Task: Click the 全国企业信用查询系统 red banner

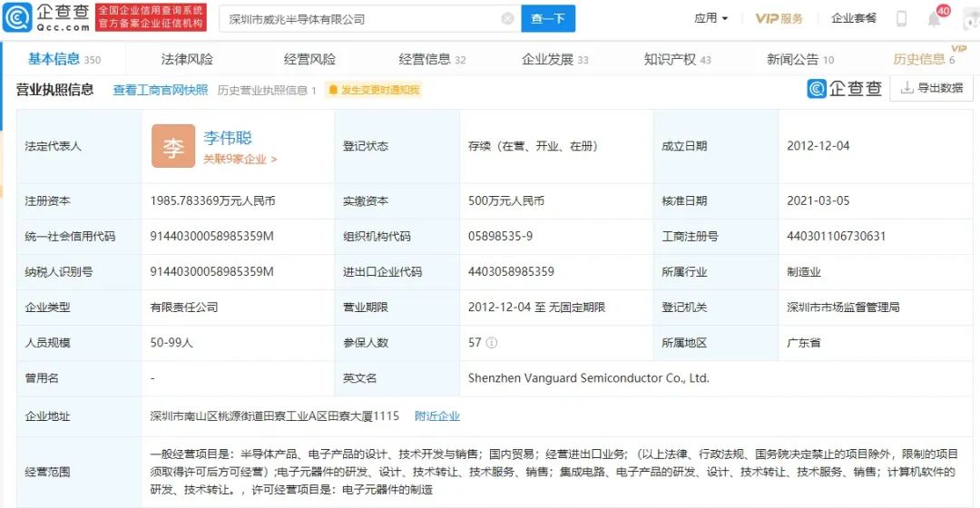Action: (151, 17)
